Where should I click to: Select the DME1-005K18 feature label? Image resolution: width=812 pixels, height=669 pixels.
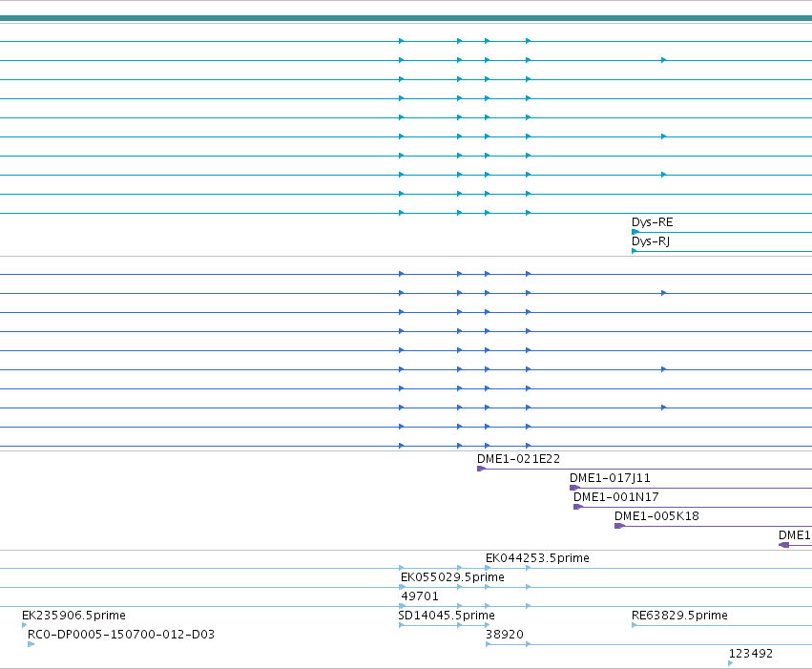[x=656, y=516]
